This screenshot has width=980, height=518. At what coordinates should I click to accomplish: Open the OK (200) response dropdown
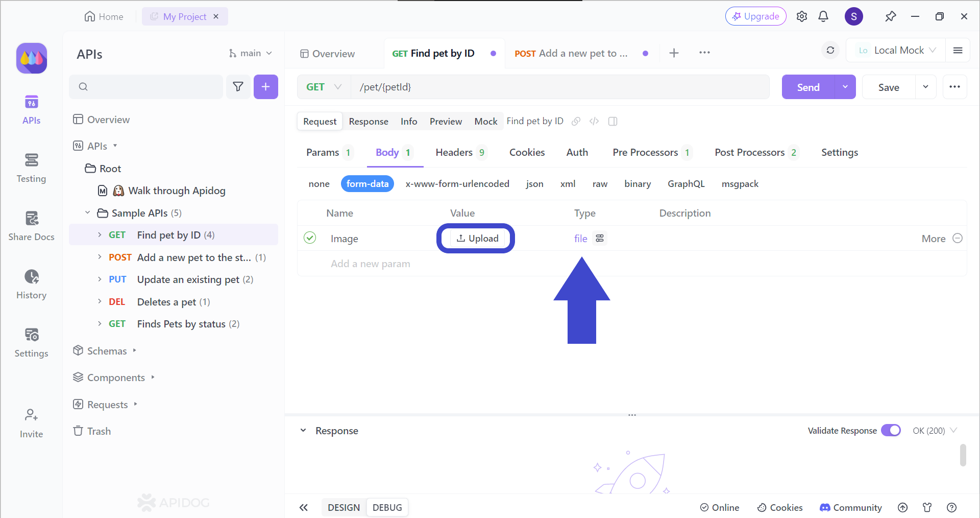tap(935, 430)
